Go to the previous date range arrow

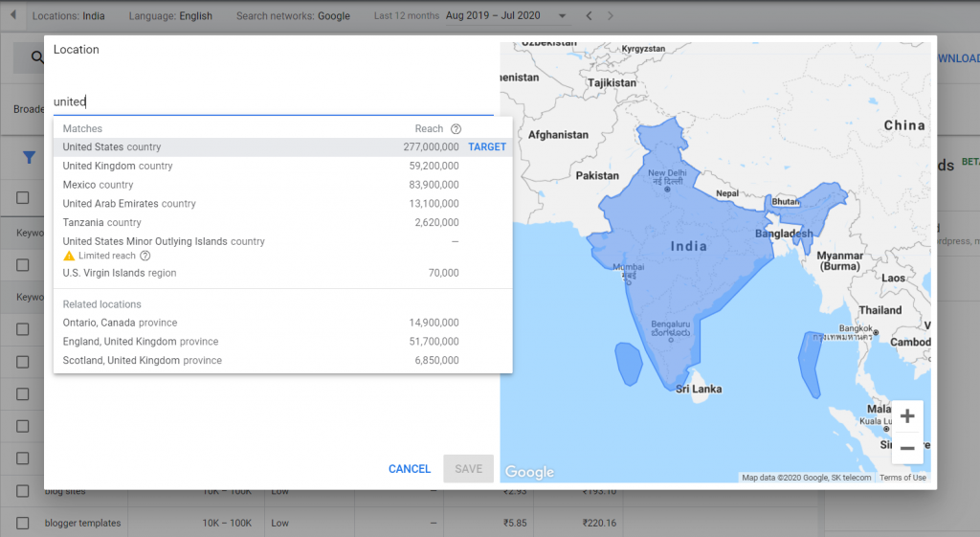click(x=589, y=15)
